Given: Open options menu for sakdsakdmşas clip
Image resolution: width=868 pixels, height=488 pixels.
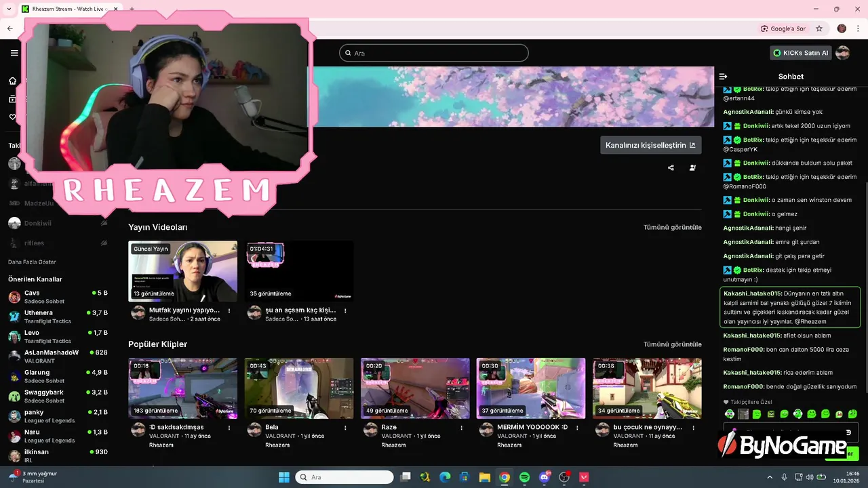Looking at the screenshot, I should 229,428.
